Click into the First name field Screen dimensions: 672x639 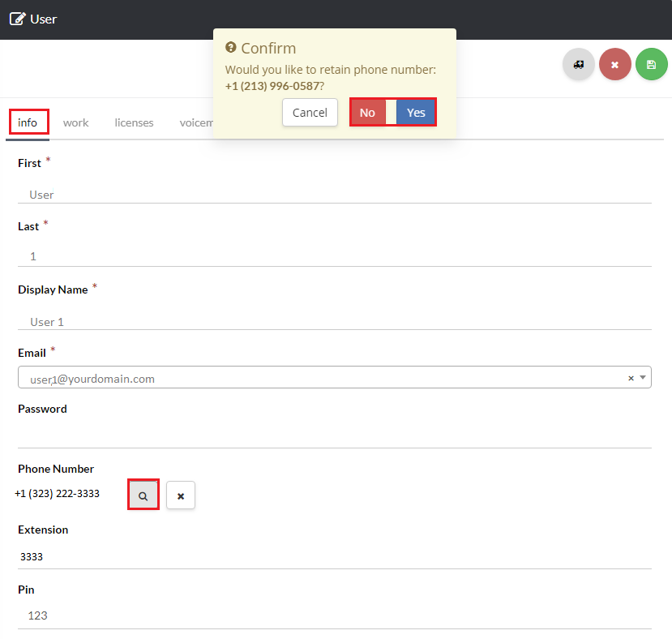pyautogui.click(x=334, y=195)
